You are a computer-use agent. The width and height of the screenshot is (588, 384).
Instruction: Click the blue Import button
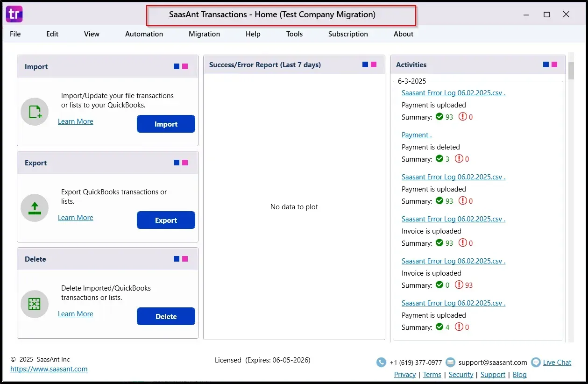click(166, 124)
